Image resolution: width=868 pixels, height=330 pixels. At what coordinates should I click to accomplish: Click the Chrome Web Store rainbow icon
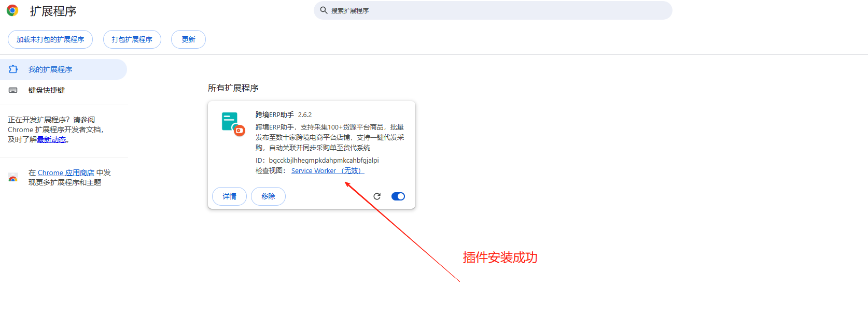[13, 178]
